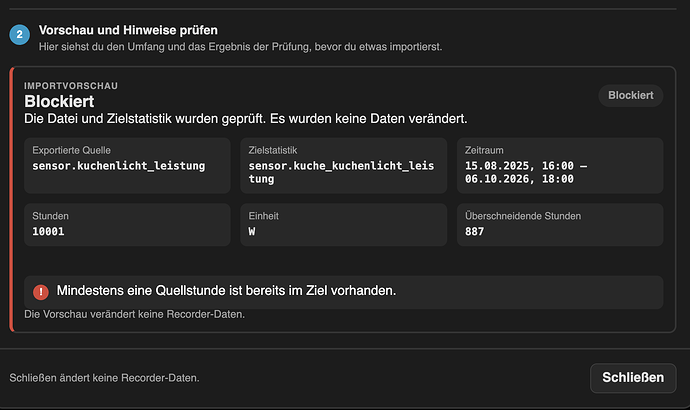Click the Stunden 10001 card
Image resolution: width=690 pixels, height=410 pixels.
[x=127, y=224]
